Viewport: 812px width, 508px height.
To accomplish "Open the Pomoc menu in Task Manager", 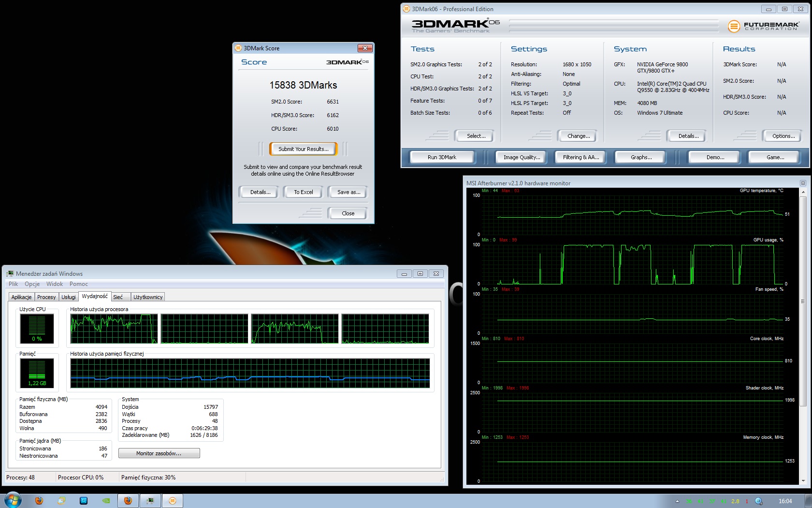I will (79, 284).
